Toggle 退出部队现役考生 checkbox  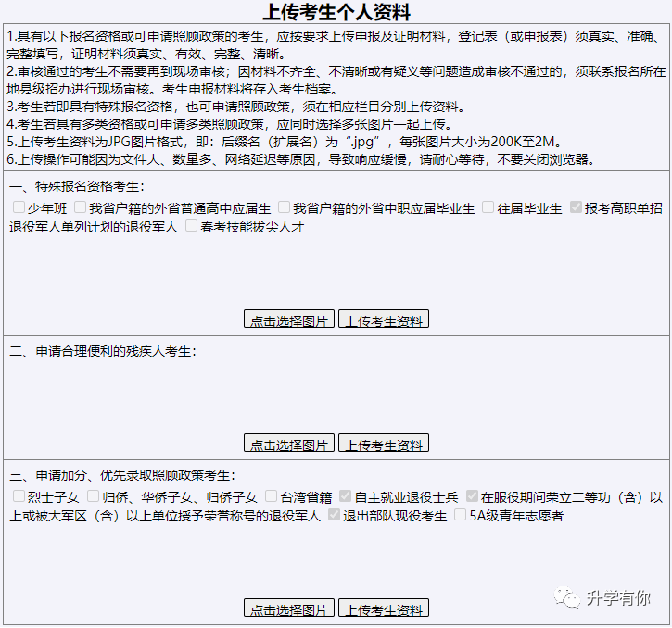pyautogui.click(x=334, y=514)
